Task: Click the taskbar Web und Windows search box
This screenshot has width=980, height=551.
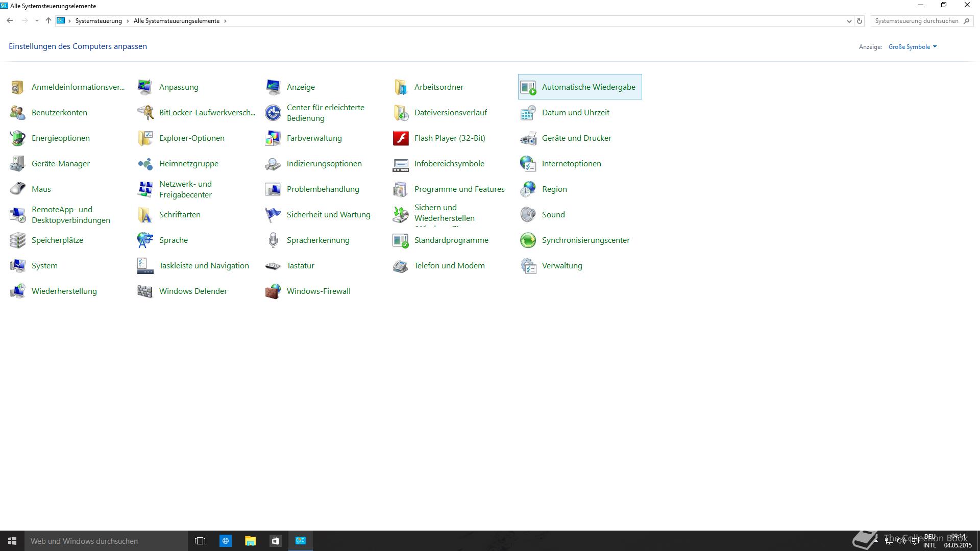Action: (x=106, y=541)
